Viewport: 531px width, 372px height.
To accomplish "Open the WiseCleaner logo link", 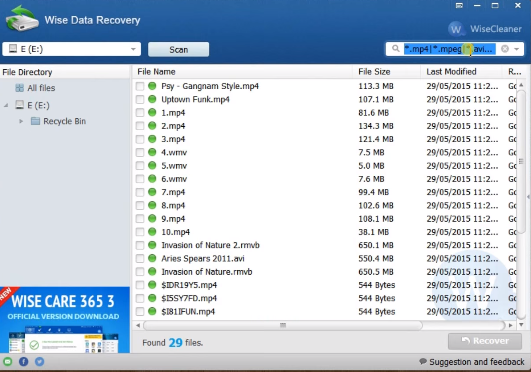I will 485,29.
